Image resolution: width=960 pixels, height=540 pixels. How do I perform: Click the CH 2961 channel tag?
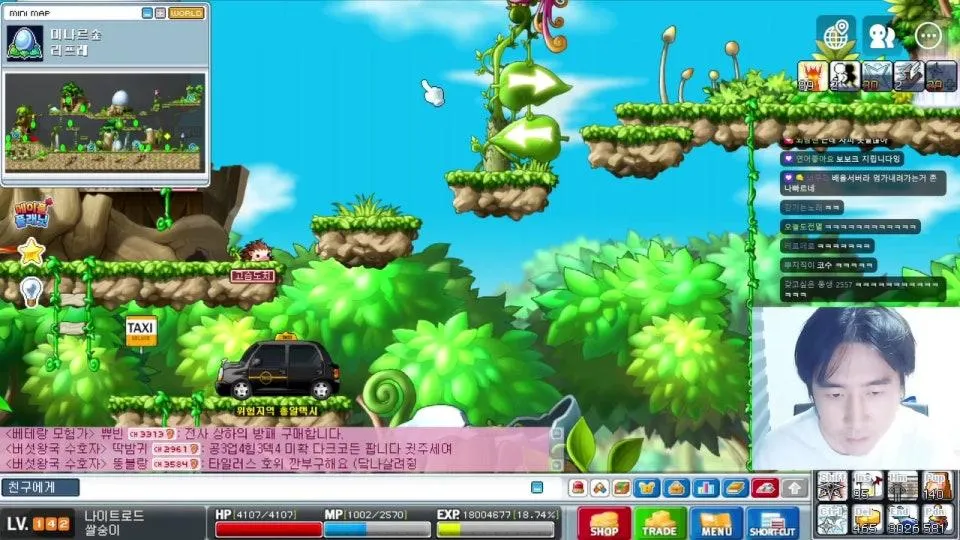(x=176, y=449)
